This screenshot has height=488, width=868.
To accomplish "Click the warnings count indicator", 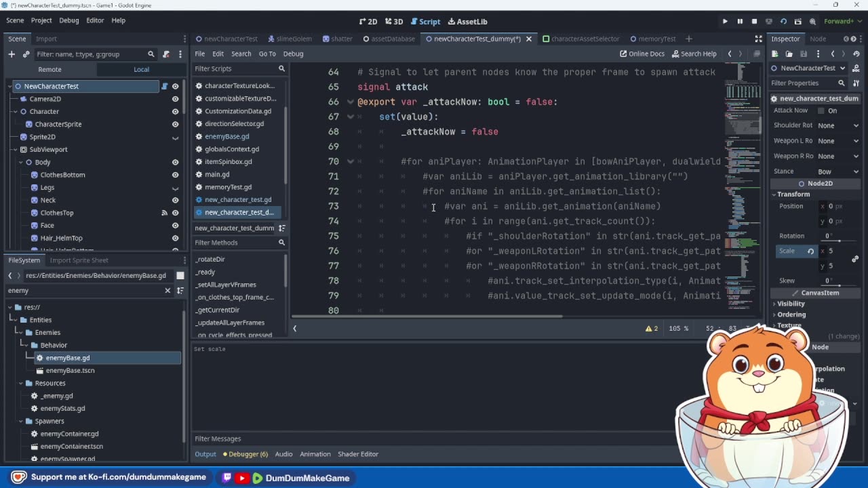I will [652, 328].
